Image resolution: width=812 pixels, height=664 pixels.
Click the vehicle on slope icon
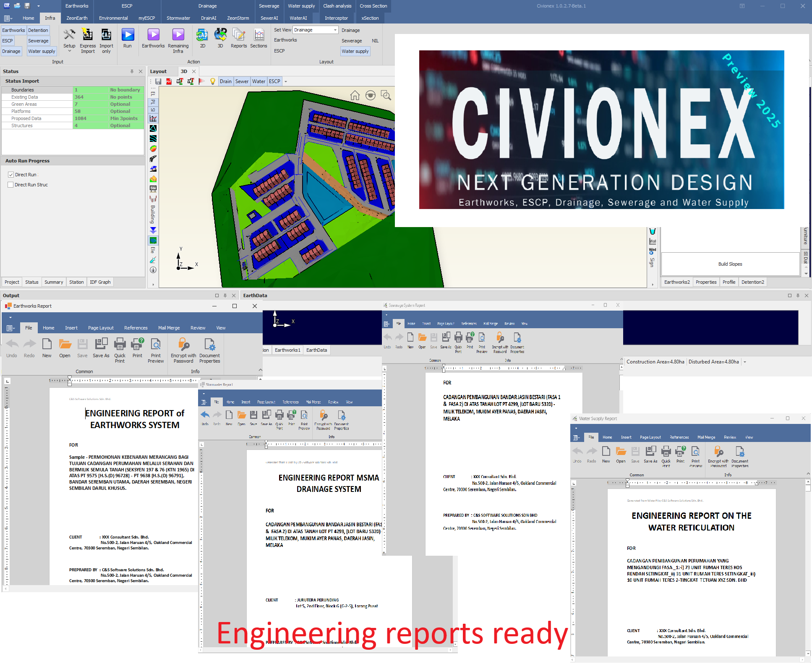(153, 169)
